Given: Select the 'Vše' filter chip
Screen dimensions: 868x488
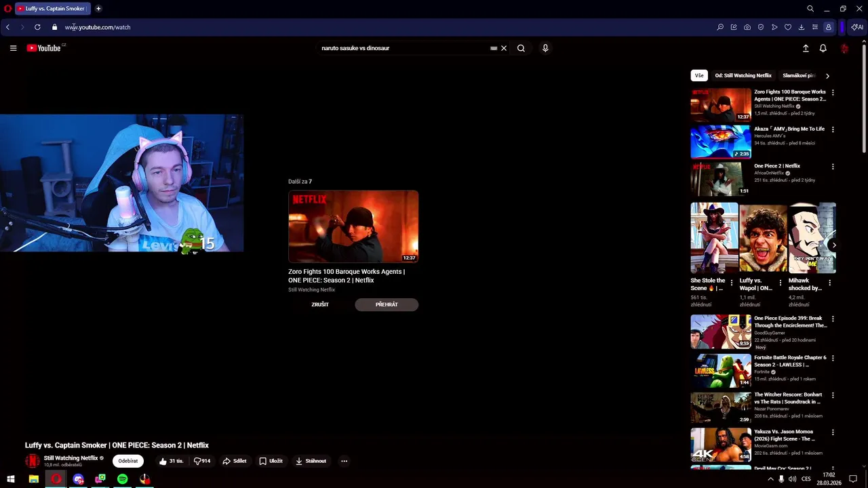Looking at the screenshot, I should pyautogui.click(x=699, y=76).
